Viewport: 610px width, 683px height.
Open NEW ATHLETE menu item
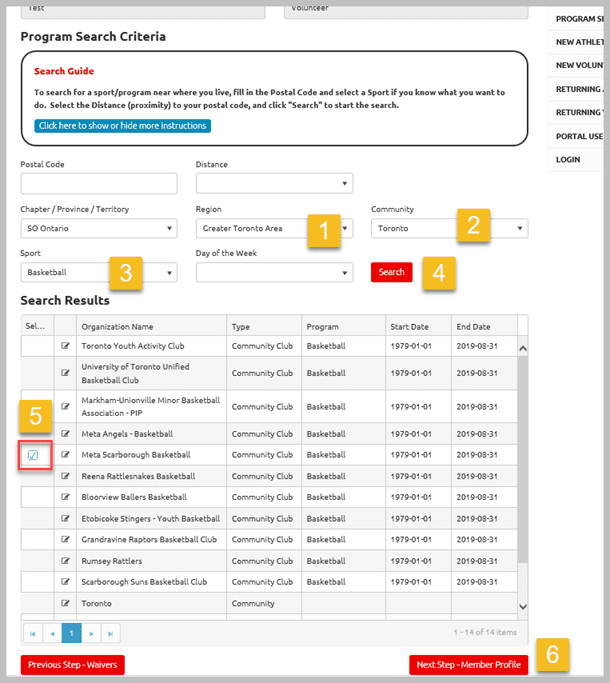coord(577,42)
